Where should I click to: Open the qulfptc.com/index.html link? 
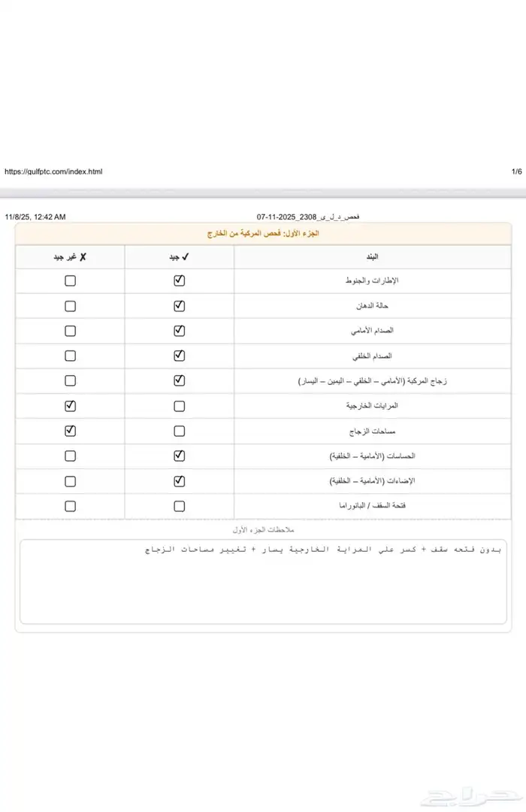(x=54, y=171)
